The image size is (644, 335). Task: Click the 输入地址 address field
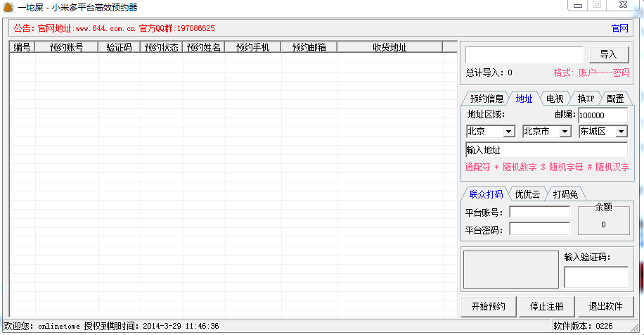click(x=547, y=150)
